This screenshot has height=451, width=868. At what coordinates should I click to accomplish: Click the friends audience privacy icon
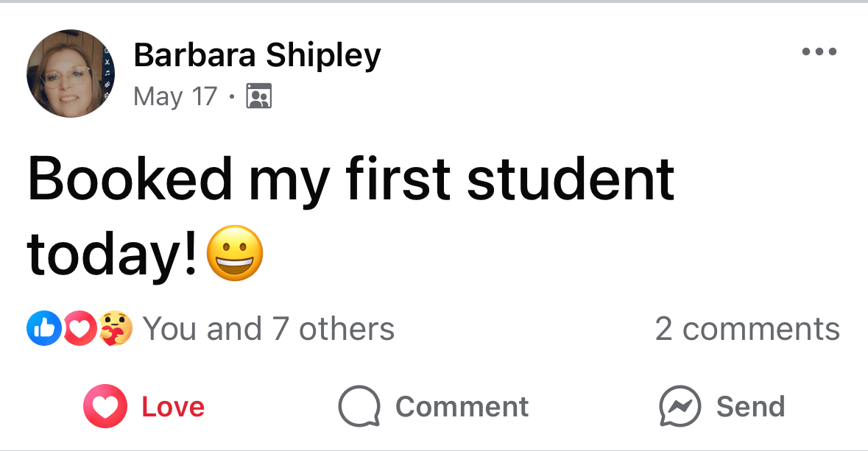[x=258, y=96]
